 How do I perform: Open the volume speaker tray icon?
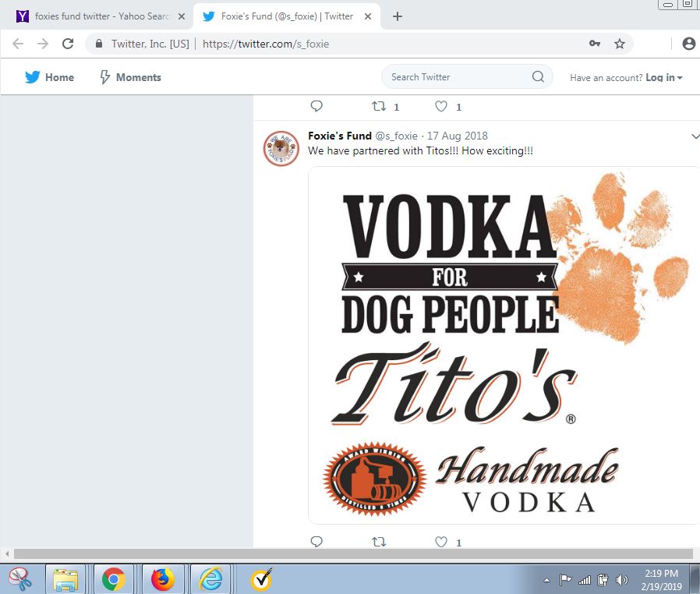pos(621,580)
